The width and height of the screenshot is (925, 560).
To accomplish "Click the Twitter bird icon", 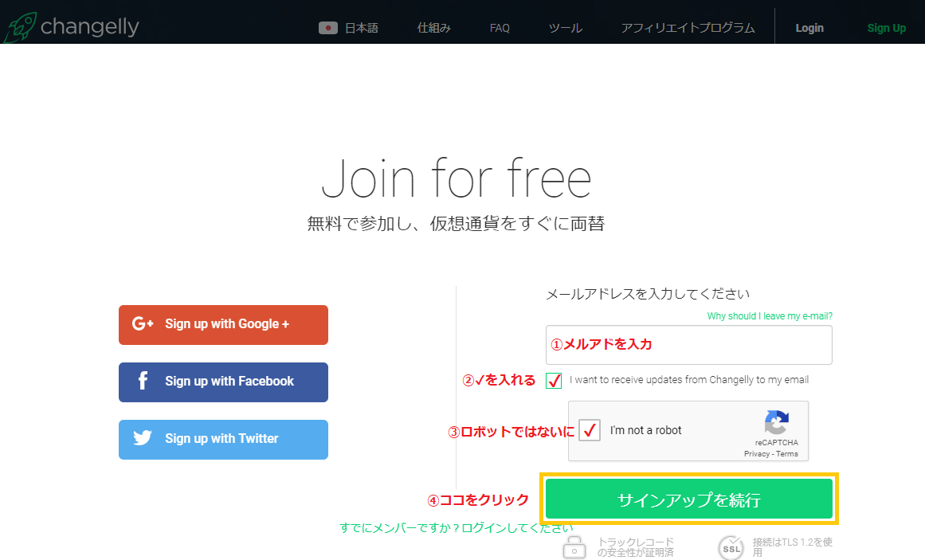I will coord(143,438).
